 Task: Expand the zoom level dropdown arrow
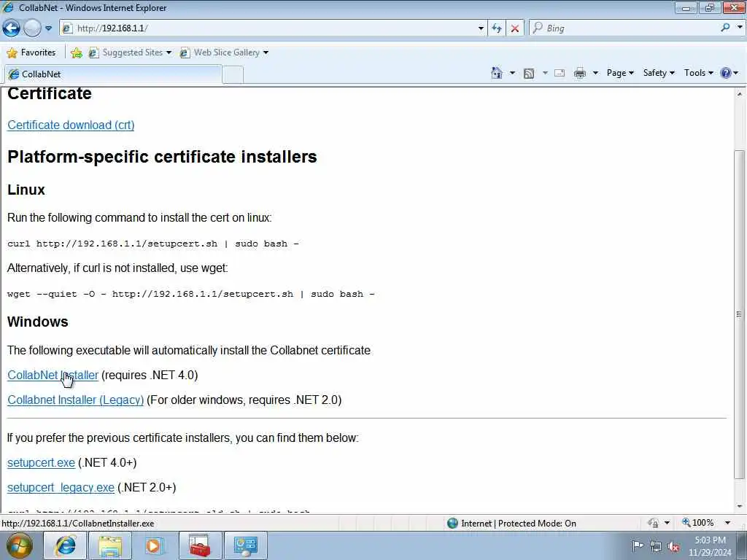coord(727,523)
